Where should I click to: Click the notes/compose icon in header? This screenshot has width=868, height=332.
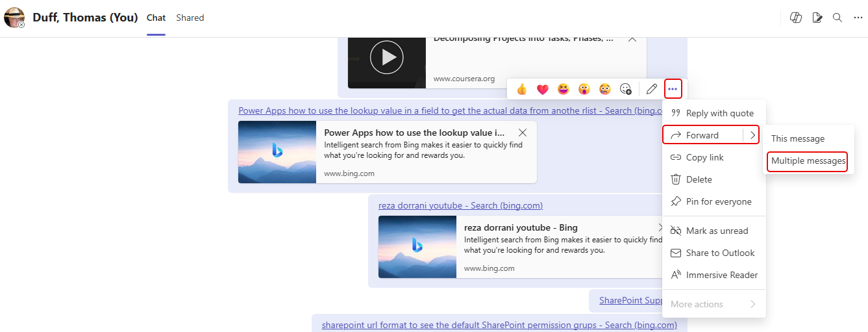[817, 18]
